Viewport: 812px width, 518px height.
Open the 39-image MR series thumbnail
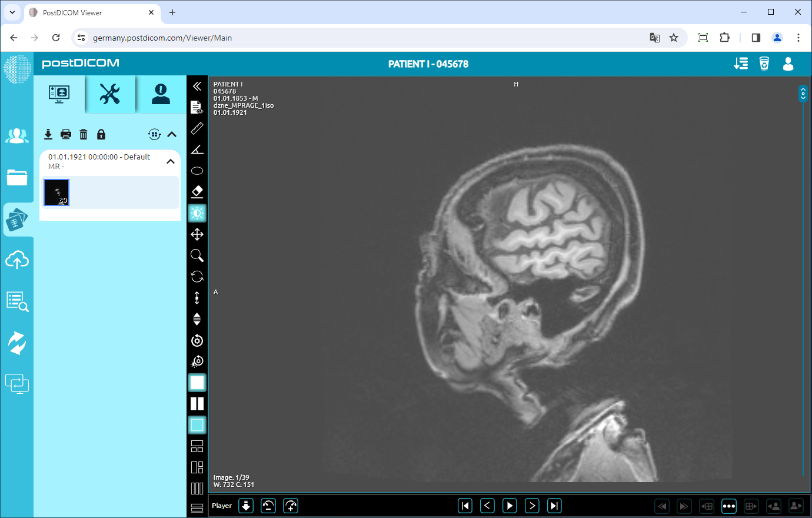click(x=56, y=192)
